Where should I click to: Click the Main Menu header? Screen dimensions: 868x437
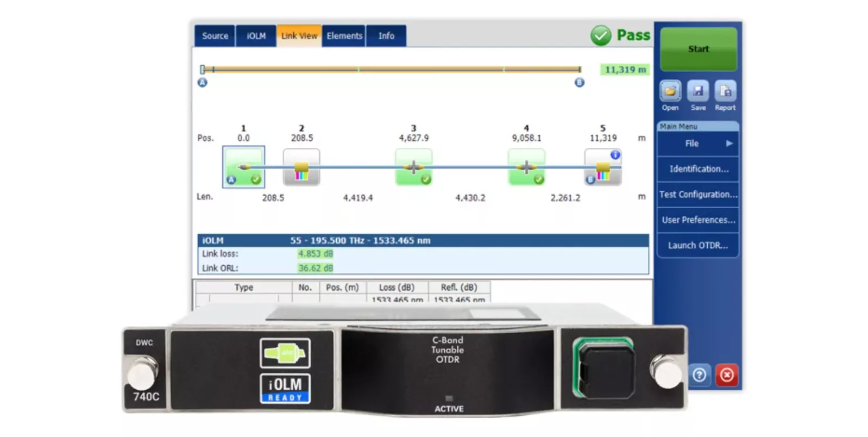(x=698, y=126)
